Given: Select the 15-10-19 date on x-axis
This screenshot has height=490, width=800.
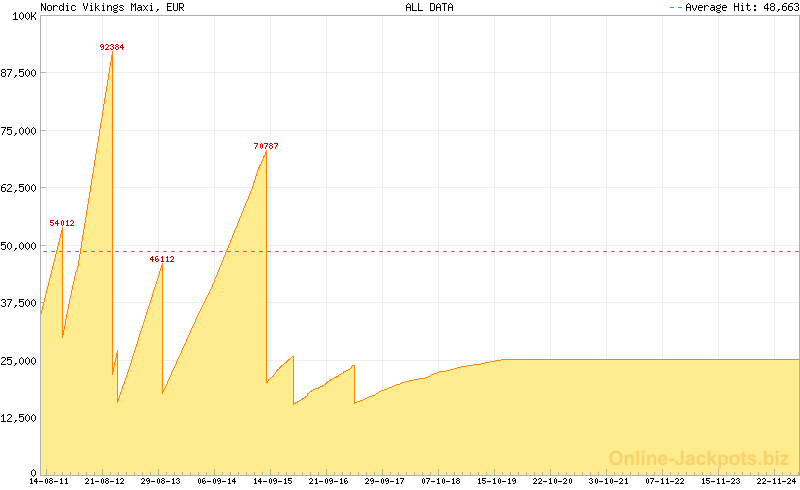Looking at the screenshot, I should [497, 481].
